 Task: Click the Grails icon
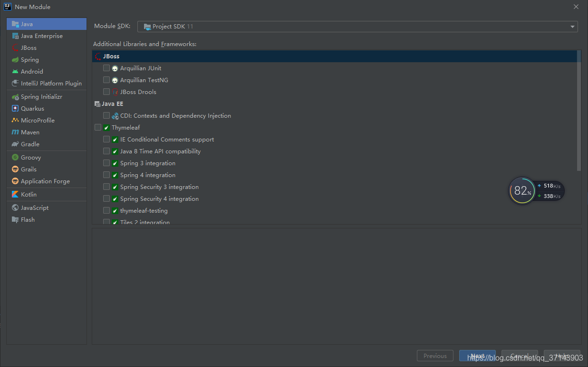[15, 169]
